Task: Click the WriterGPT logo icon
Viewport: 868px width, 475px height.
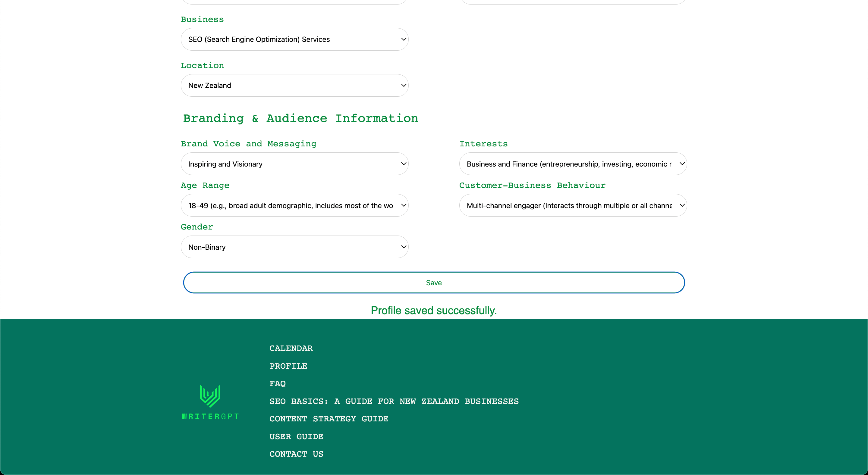Action: click(x=209, y=395)
